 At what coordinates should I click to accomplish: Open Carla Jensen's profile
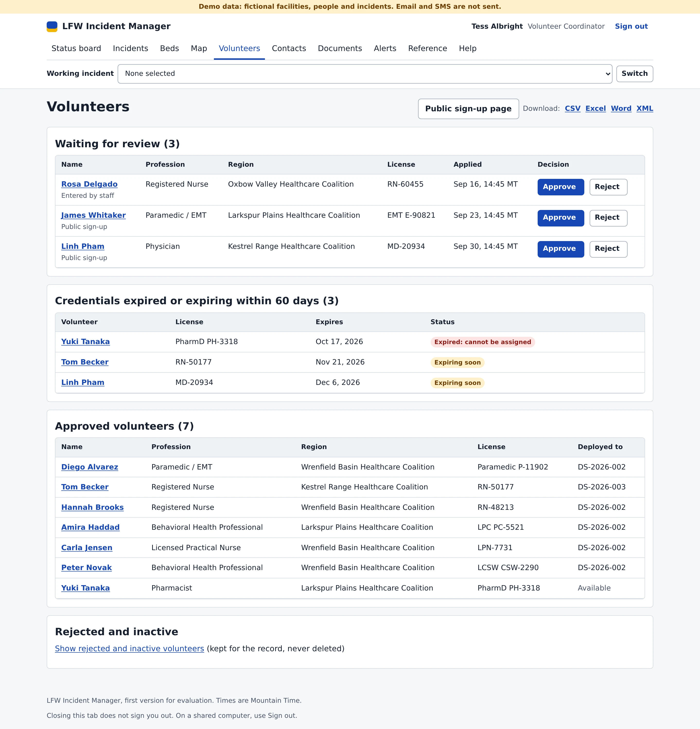tap(87, 547)
